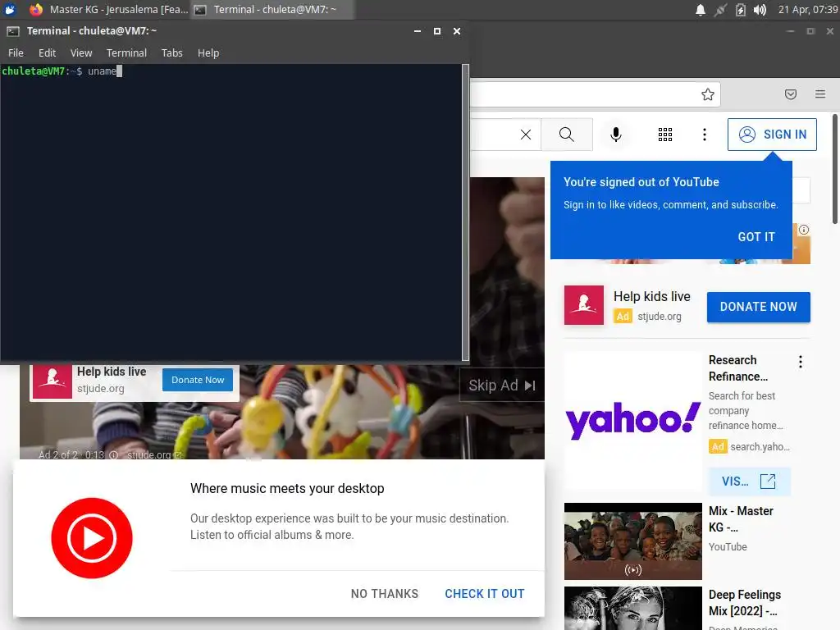Switch to the Terminal taskbar item
The height and width of the screenshot is (630, 840).
click(272, 9)
